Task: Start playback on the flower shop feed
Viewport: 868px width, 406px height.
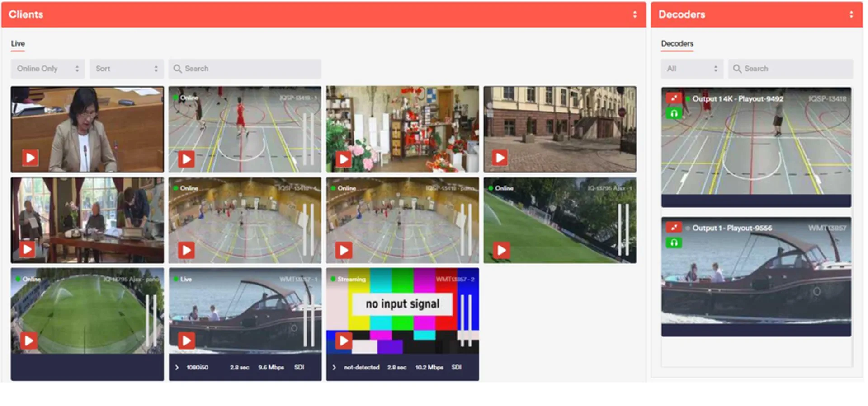Action: 344,159
